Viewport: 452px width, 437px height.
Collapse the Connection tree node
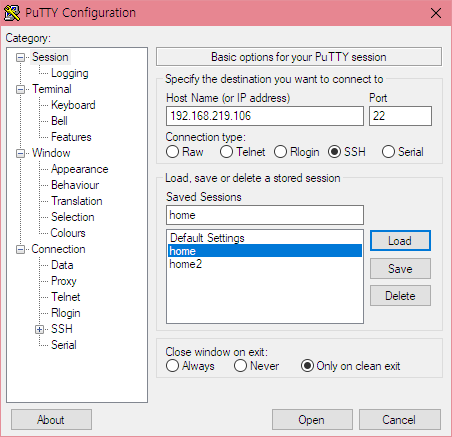tap(21, 249)
